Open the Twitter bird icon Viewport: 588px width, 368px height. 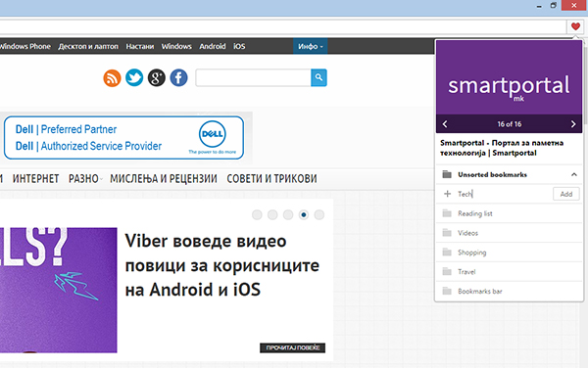coord(134,78)
